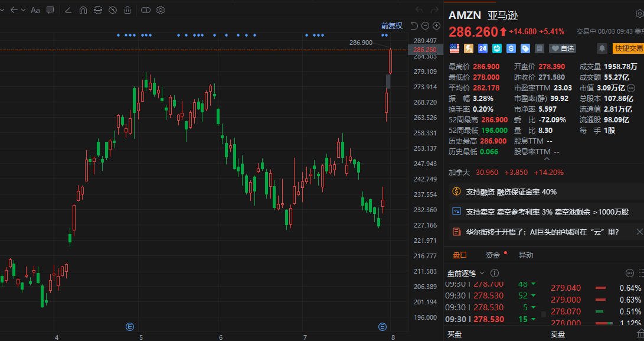644x341 pixels.
Task: Click the blue 24-hour trading badge
Action: tap(483, 48)
